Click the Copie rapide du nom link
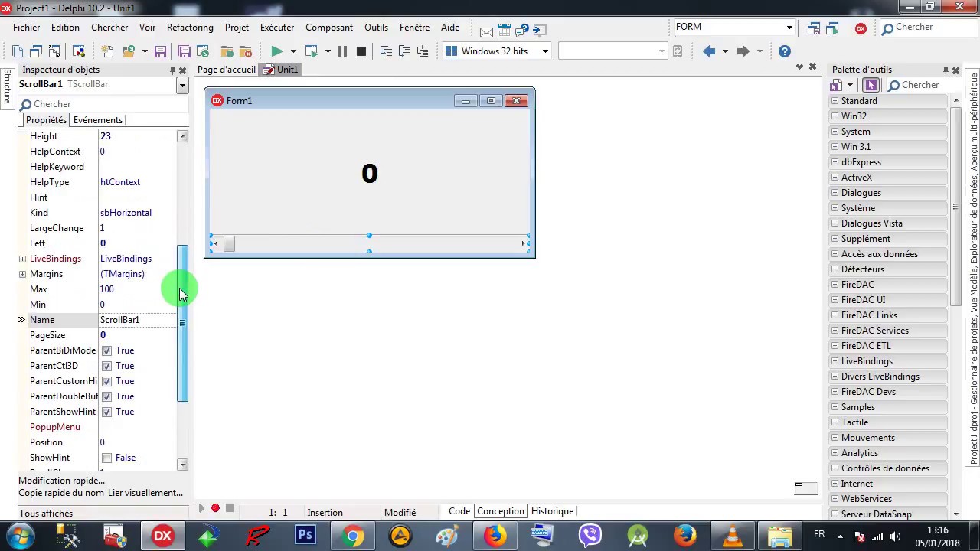The height and width of the screenshot is (551, 980). click(61, 493)
